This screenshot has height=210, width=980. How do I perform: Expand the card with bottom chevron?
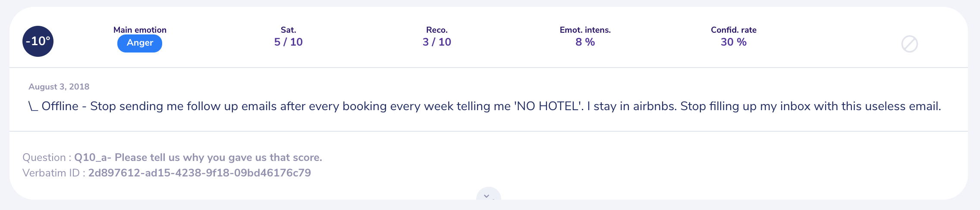pos(488,195)
